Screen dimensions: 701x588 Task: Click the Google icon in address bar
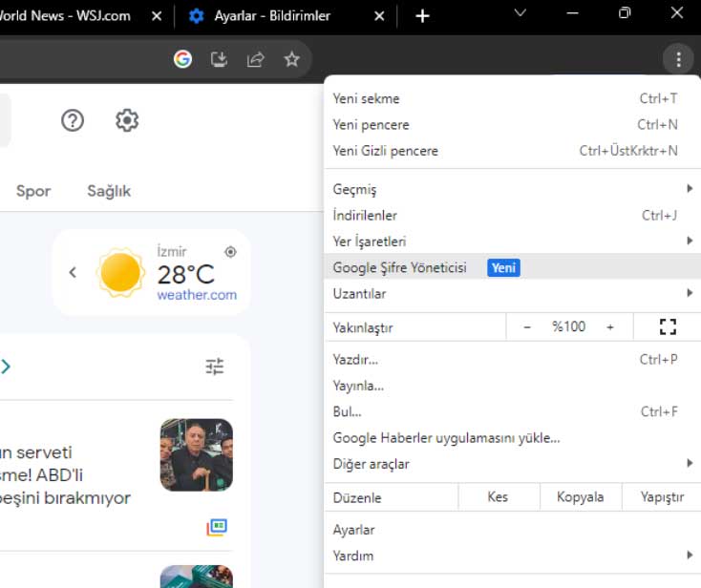tap(182, 59)
